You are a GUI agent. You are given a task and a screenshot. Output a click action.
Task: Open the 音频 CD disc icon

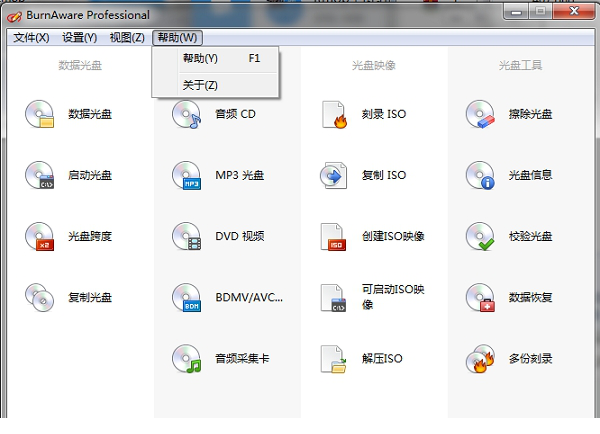(186, 114)
